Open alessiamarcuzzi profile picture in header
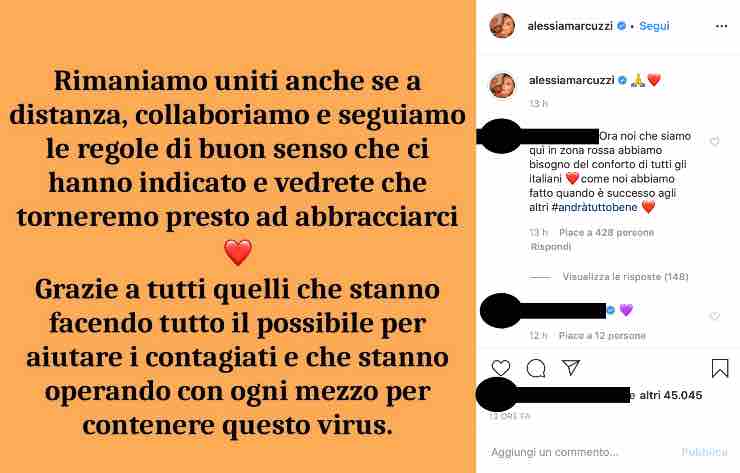 pyautogui.click(x=502, y=25)
